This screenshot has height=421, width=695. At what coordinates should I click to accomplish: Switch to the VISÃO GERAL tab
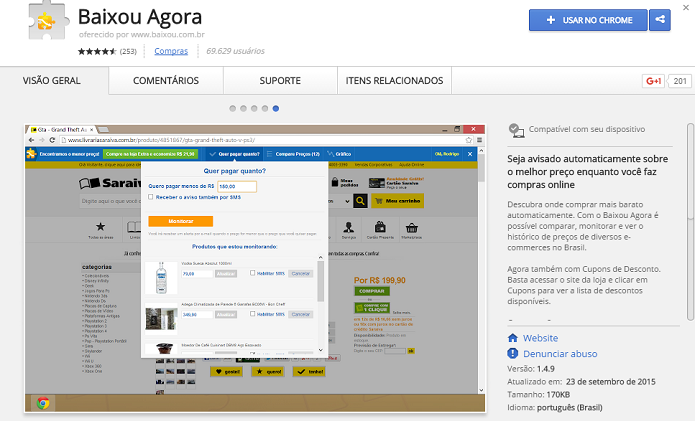click(51, 81)
